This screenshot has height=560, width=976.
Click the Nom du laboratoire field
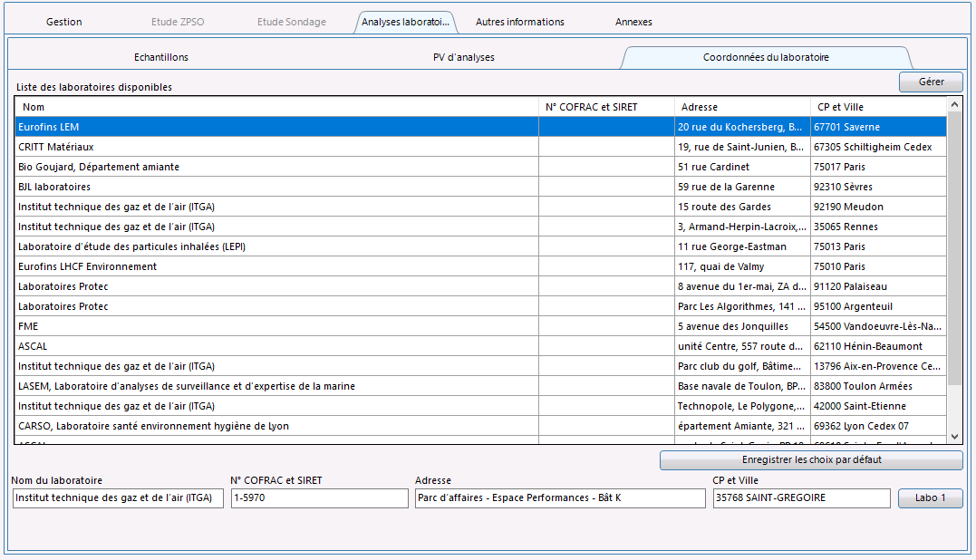[118, 498]
